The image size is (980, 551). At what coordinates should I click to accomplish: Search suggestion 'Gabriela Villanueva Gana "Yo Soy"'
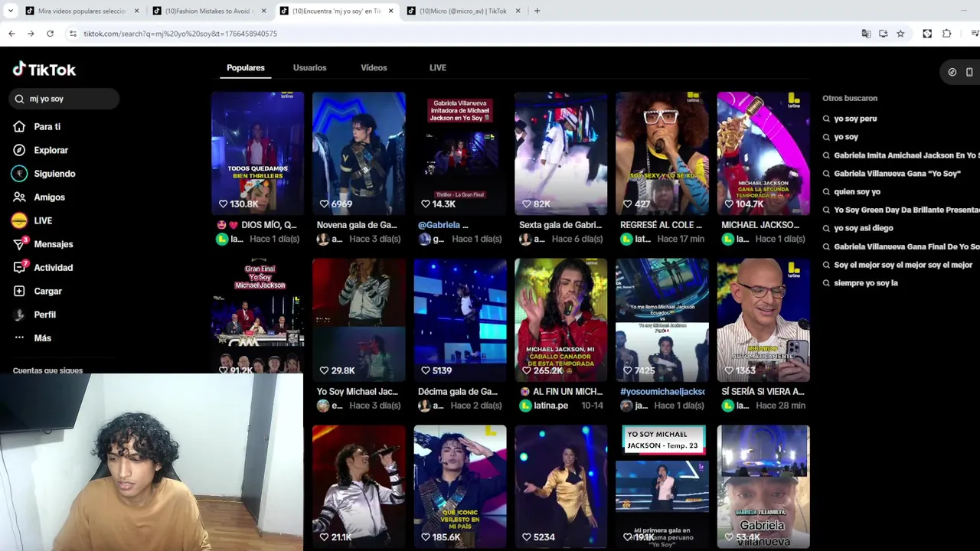tap(897, 174)
